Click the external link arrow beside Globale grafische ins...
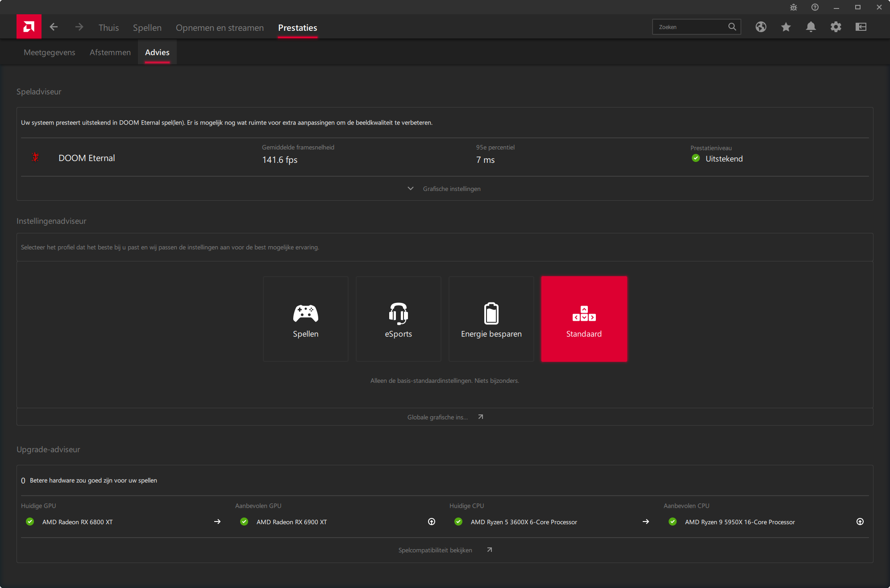The width and height of the screenshot is (890, 588). click(481, 417)
